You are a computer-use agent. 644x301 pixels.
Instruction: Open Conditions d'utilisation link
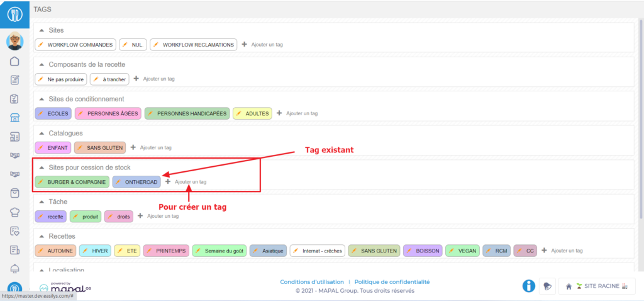click(x=312, y=282)
